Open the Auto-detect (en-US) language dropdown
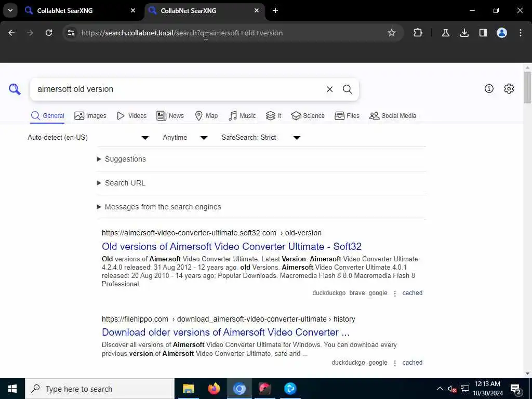This screenshot has height=399, width=532. pyautogui.click(x=88, y=137)
